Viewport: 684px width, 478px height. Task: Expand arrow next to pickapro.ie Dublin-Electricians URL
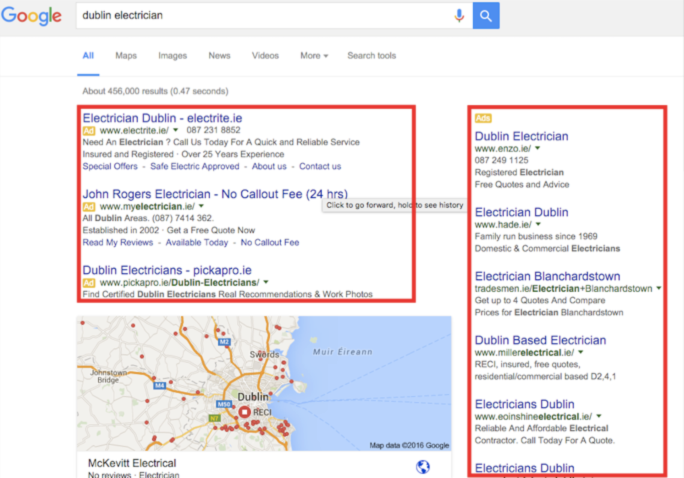pos(266,282)
